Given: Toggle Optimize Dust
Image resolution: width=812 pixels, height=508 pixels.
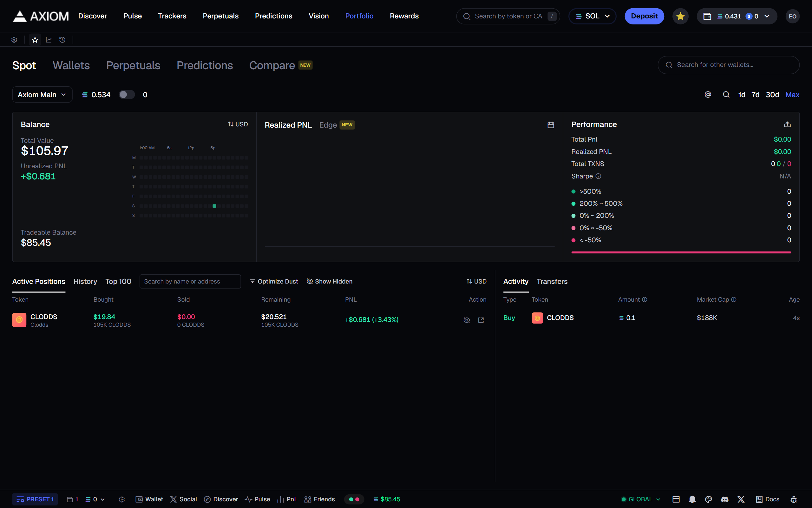Looking at the screenshot, I should 274,281.
